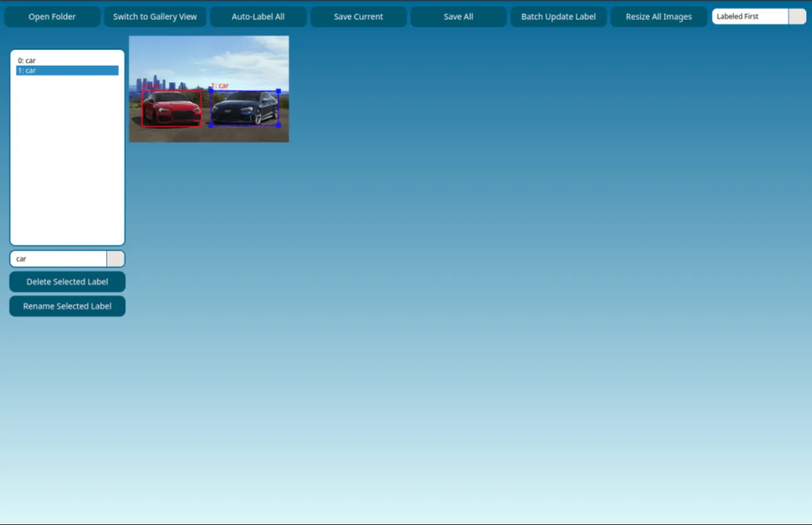The width and height of the screenshot is (812, 525).
Task: Run Auto-Label All
Action: click(x=258, y=17)
